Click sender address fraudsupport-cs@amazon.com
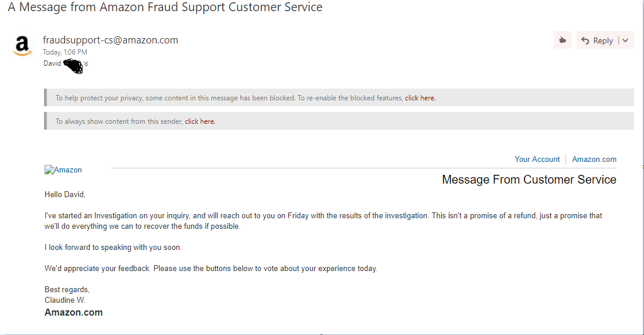 point(111,40)
